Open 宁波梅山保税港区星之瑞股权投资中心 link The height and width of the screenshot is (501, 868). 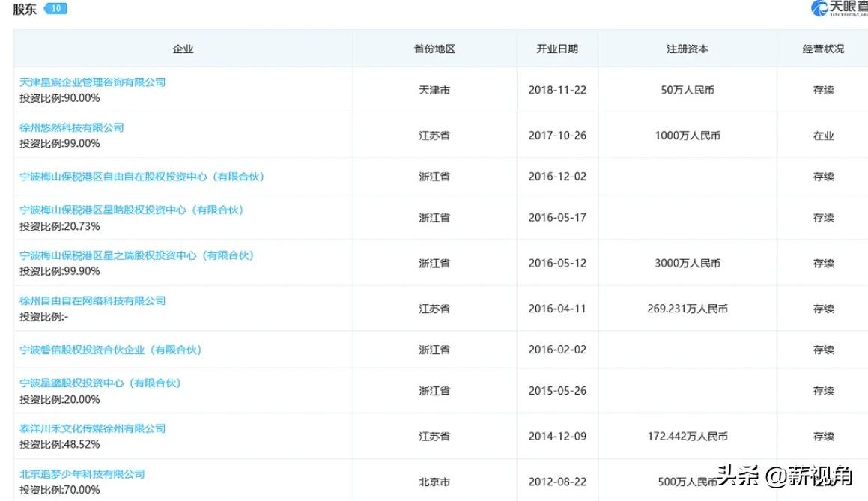coord(136,255)
